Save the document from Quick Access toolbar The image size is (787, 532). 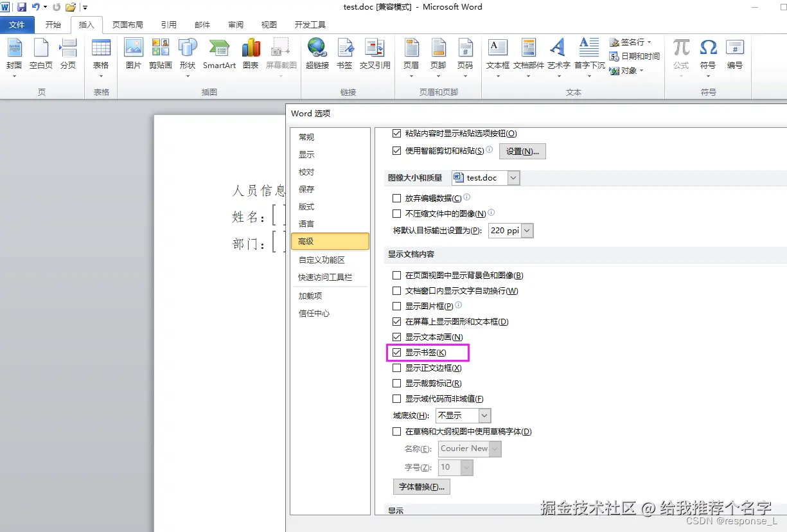tap(22, 7)
